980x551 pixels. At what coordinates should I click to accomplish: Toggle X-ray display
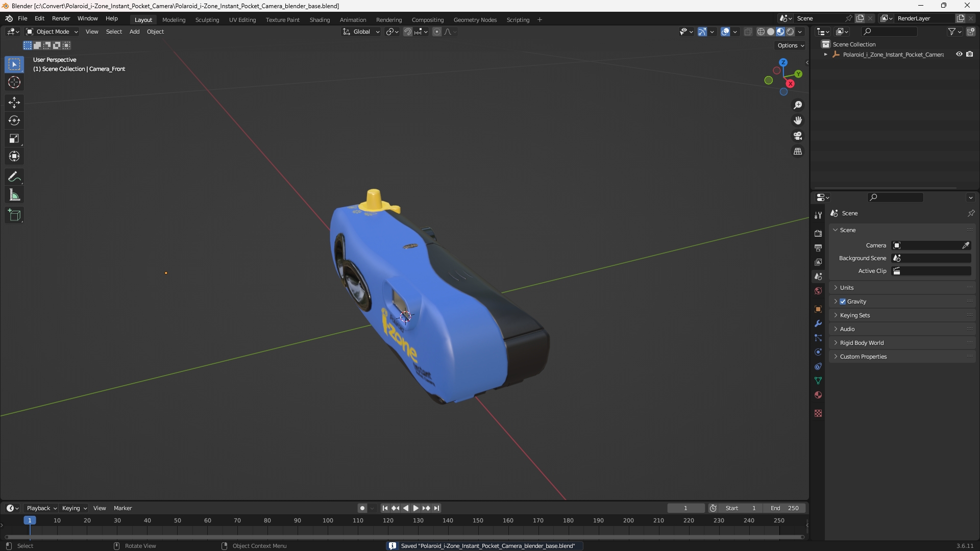748,32
